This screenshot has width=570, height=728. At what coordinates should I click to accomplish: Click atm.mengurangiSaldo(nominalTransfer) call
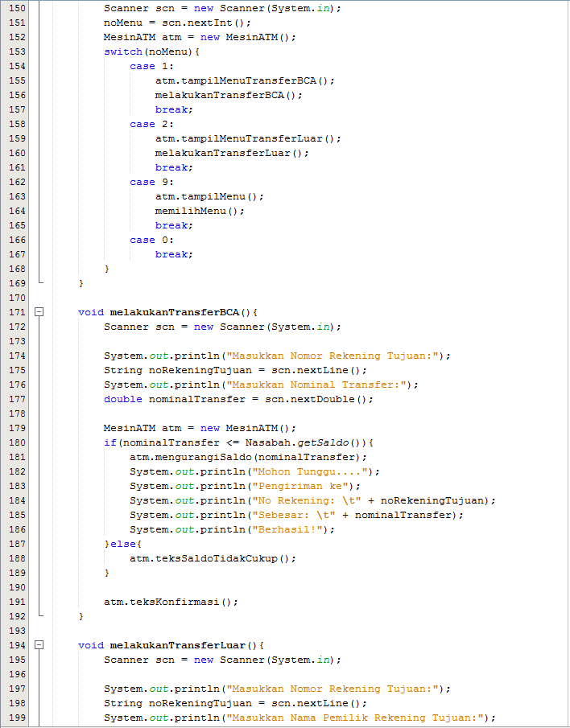[x=248, y=458]
